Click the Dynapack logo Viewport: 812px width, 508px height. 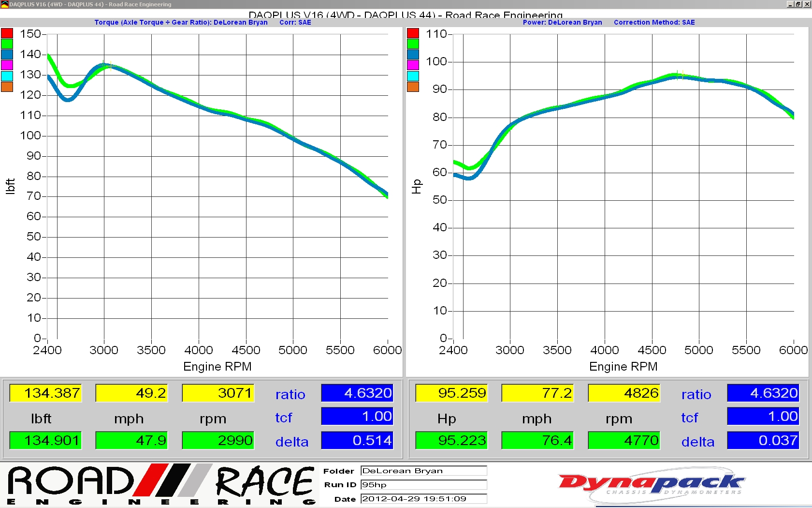click(x=652, y=485)
